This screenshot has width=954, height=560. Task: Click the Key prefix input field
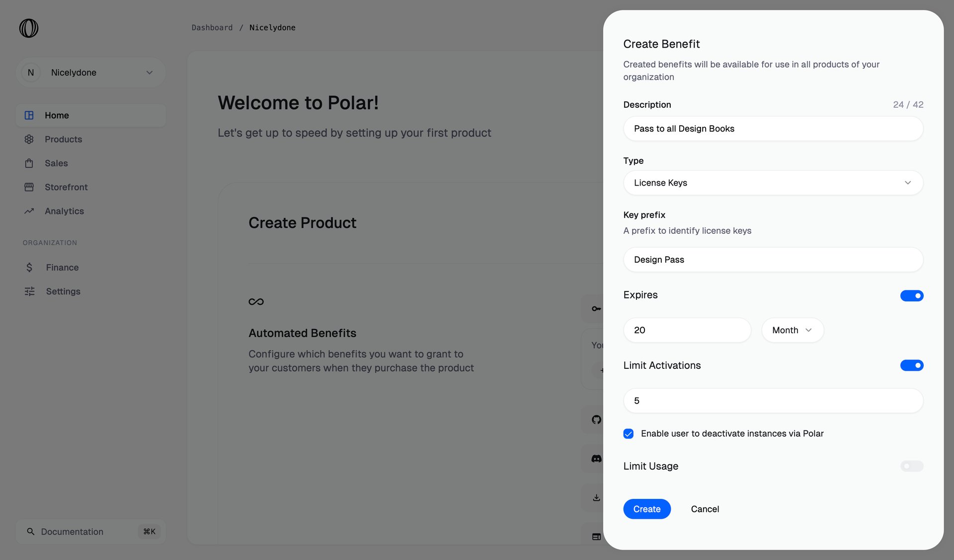pos(773,259)
